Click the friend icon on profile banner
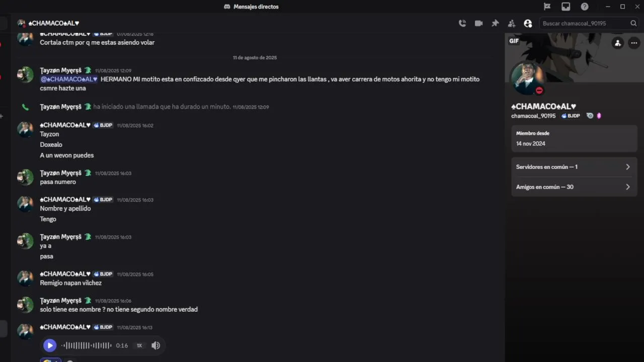Screen dimensions: 644x362 pyautogui.click(x=617, y=43)
